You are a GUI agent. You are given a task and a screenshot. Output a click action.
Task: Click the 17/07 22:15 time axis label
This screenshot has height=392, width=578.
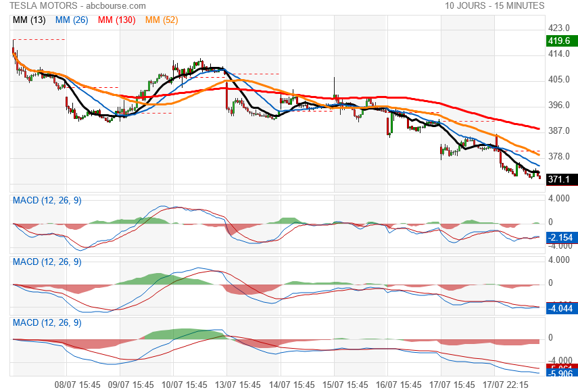tap(506, 385)
